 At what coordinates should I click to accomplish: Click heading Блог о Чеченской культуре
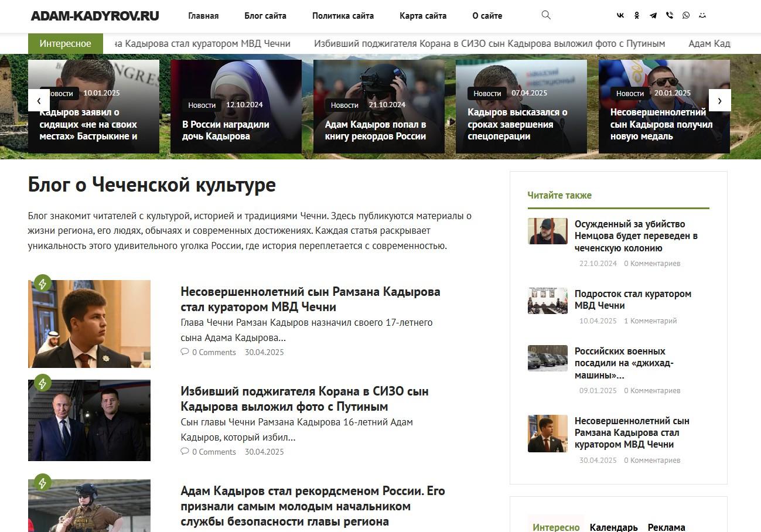pyautogui.click(x=152, y=185)
